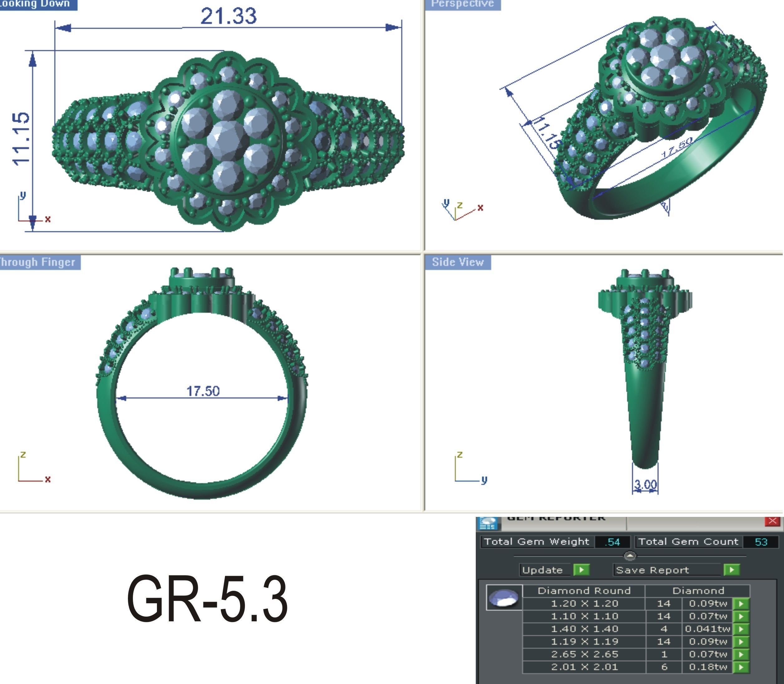Image resolution: width=784 pixels, height=684 pixels.
Task: Click the green arrow next to Update
Action: pos(581,570)
